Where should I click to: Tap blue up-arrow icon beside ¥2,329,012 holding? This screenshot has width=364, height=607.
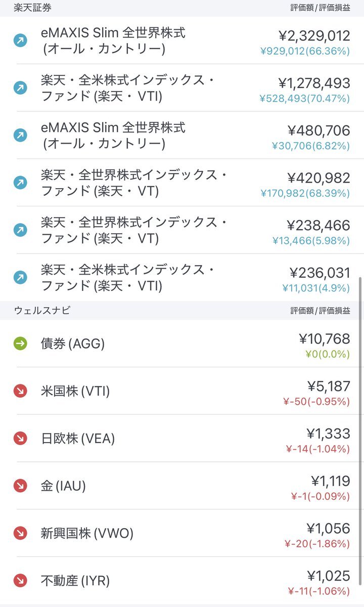pyautogui.click(x=20, y=40)
